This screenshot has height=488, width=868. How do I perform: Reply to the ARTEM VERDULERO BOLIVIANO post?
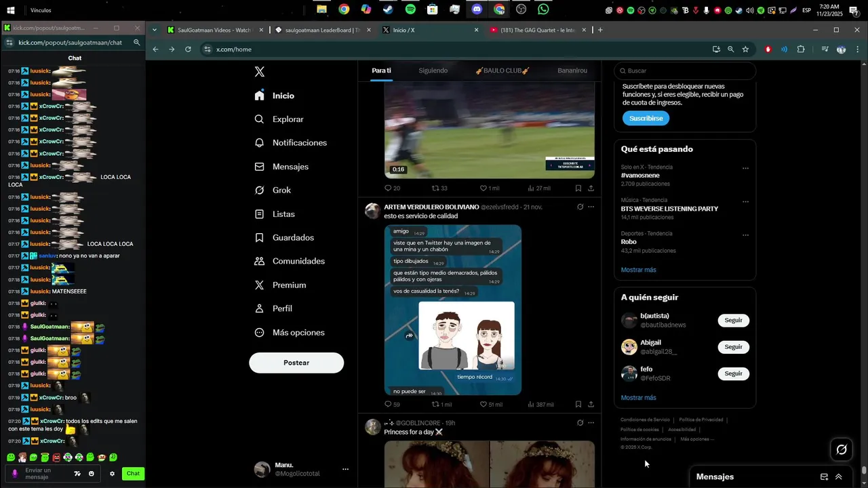point(392,405)
